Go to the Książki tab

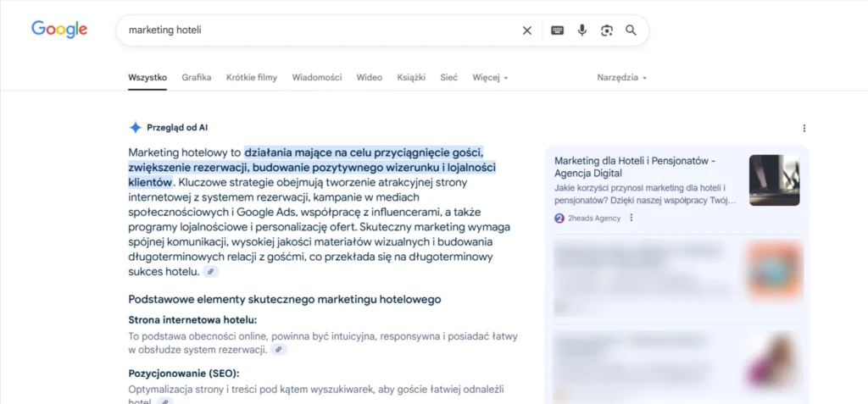point(411,77)
